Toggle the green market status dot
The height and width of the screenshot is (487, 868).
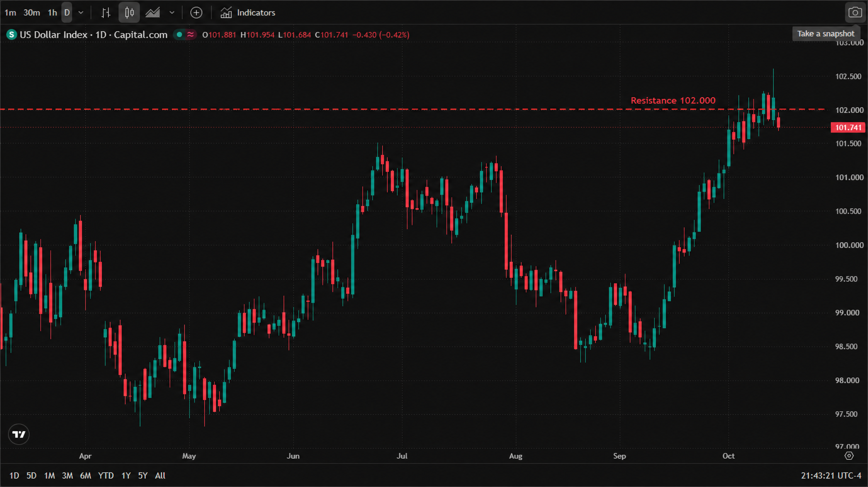[x=180, y=34]
